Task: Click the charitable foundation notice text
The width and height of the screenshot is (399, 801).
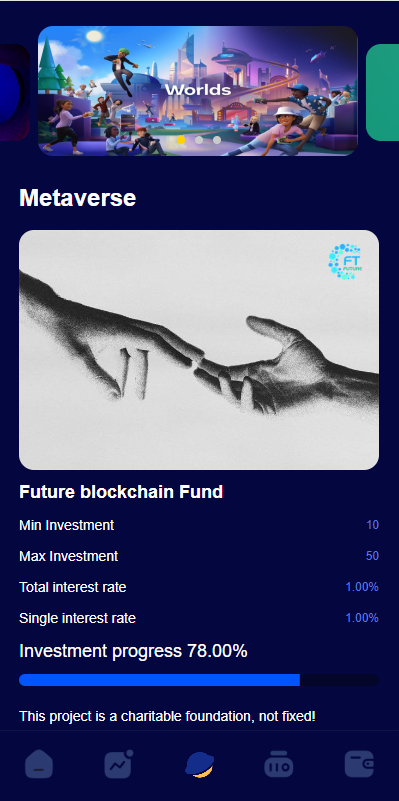Action: pos(168,716)
